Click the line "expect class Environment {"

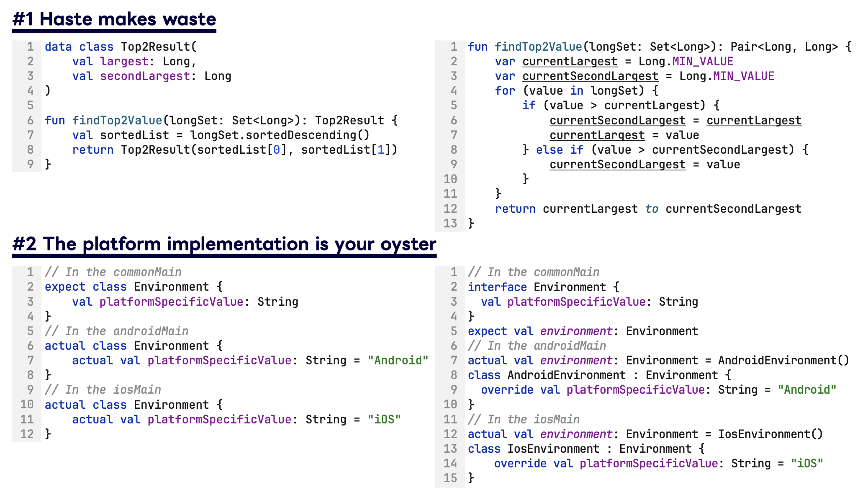point(134,287)
